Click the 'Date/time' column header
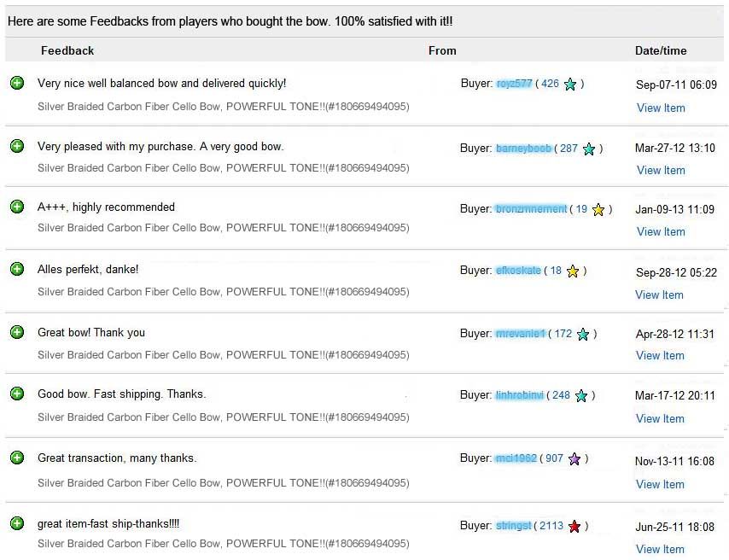729x560 pixels. click(661, 50)
